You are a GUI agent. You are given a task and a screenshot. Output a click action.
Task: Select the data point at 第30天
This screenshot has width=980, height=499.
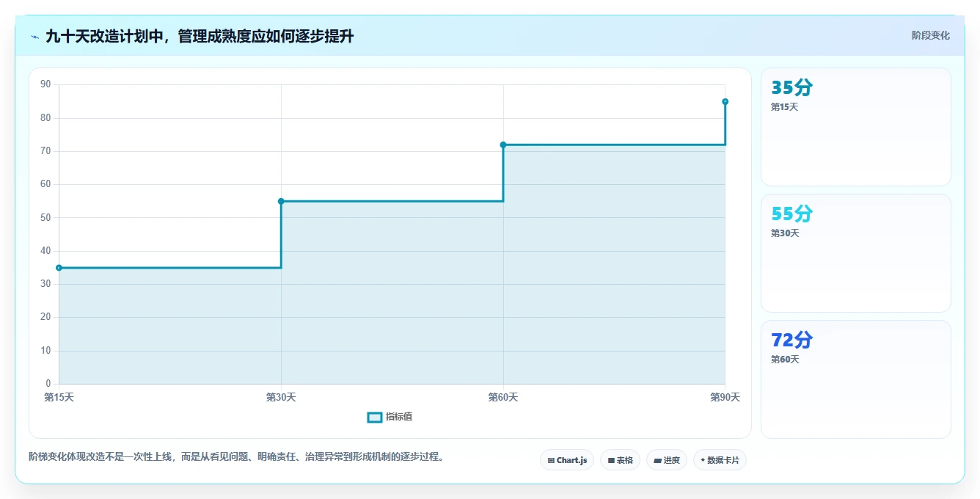[281, 201]
